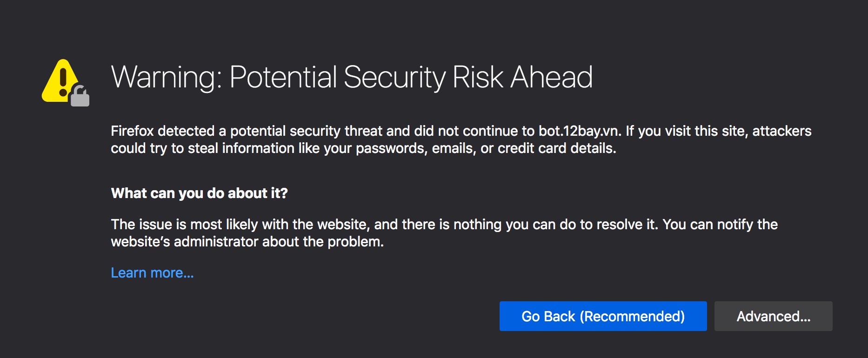The image size is (868, 358).
Task: Click the words You can notify the
Action: 720,225
